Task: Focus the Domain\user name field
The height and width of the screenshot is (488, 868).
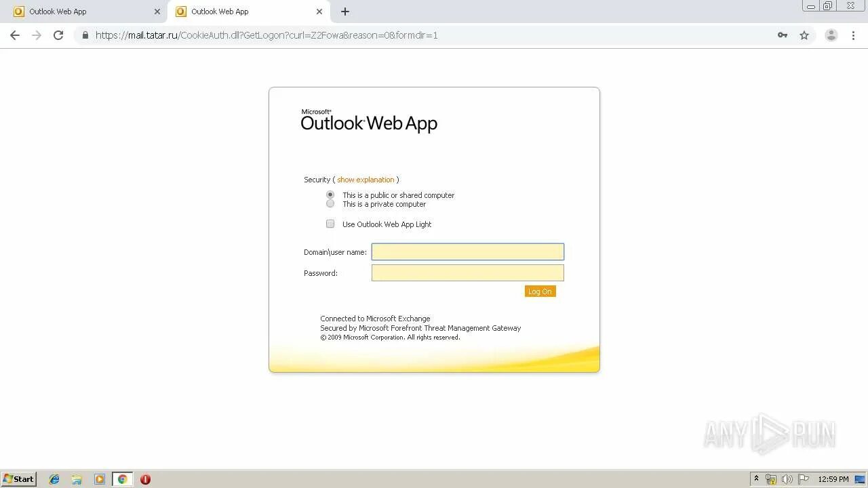Action: click(468, 252)
